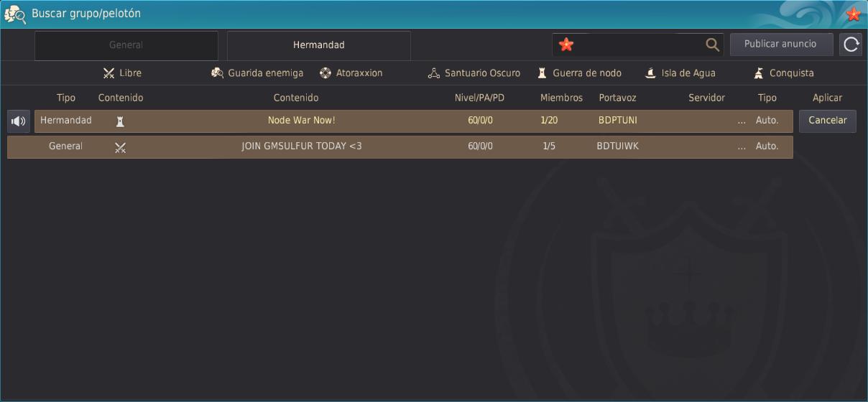Select the Isla de Agua filter
Screen dimensions: 868x402
(x=680, y=73)
